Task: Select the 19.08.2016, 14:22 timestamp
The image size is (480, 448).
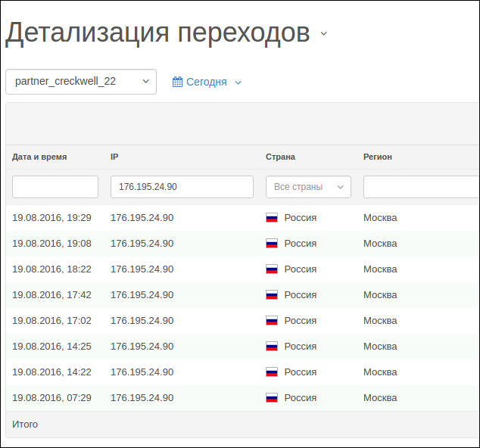Action: click(x=51, y=372)
